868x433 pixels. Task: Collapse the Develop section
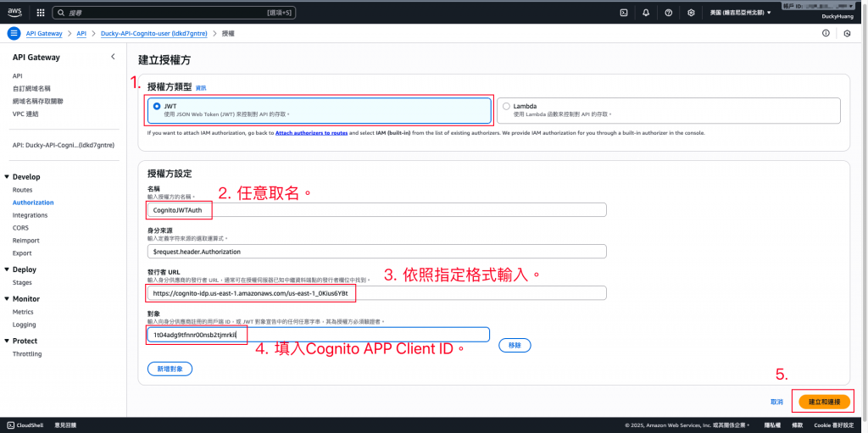coord(7,176)
